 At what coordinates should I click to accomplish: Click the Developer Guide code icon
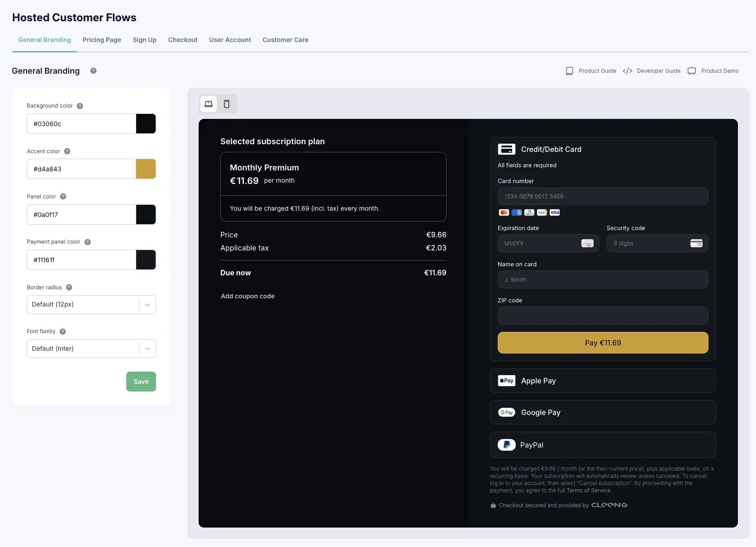click(x=628, y=71)
